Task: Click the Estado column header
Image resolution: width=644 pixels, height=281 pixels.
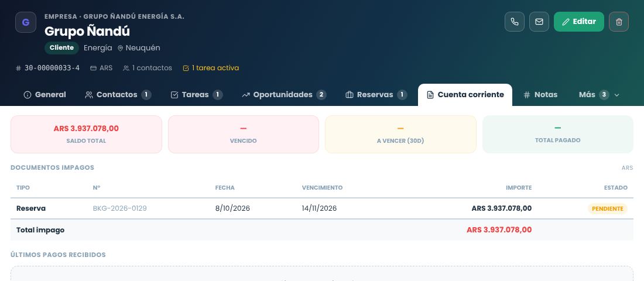Action: click(616, 188)
